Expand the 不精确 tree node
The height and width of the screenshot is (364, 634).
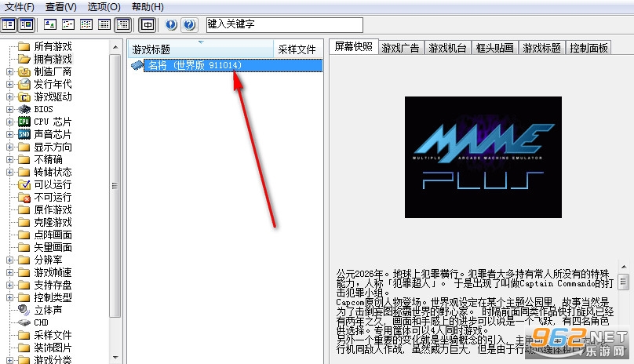(x=9, y=160)
